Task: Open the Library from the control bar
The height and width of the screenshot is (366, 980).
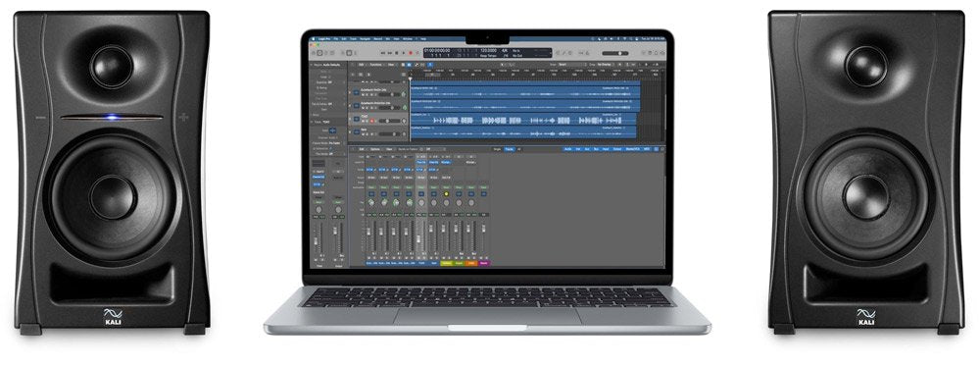Action: coord(314,53)
